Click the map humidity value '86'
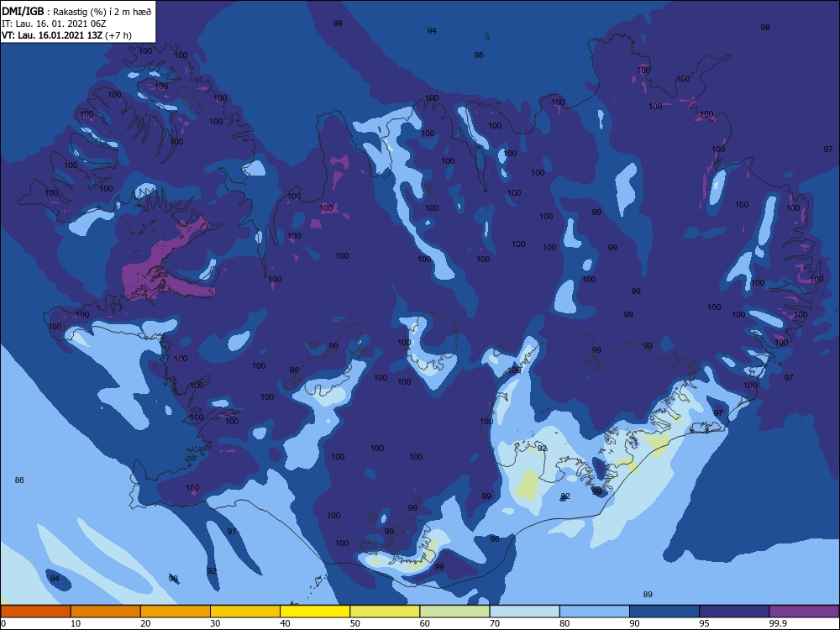 click(19, 480)
